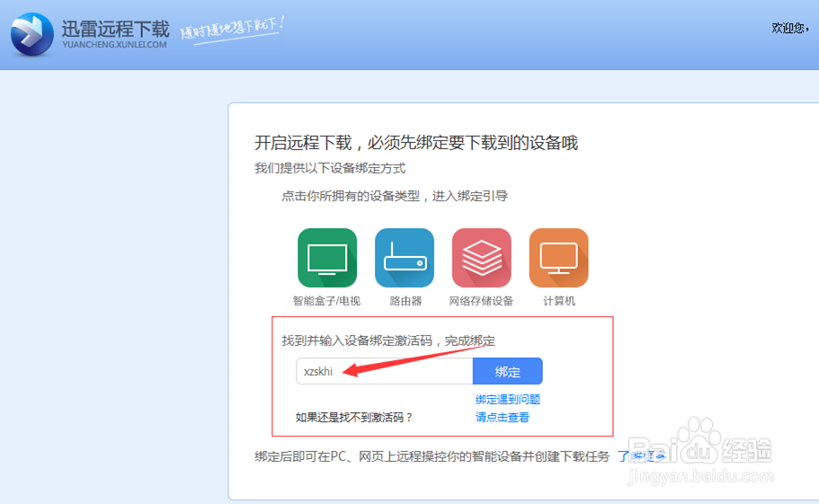Click the 网络存储设备 label
This screenshot has height=504, width=819.
click(x=481, y=301)
